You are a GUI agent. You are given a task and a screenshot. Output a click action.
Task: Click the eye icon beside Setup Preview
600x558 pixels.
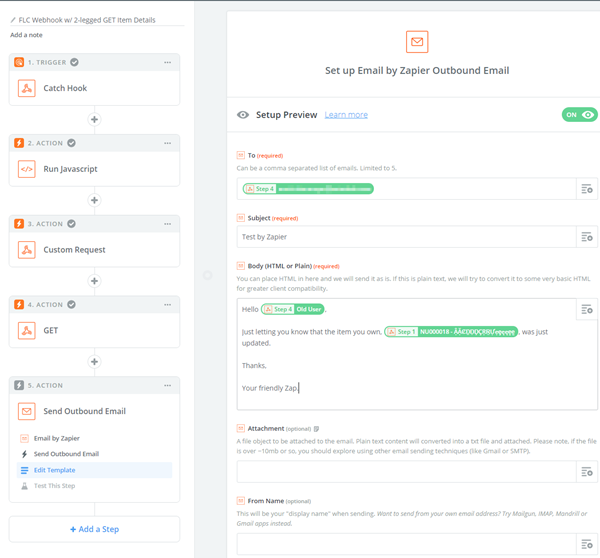click(243, 115)
